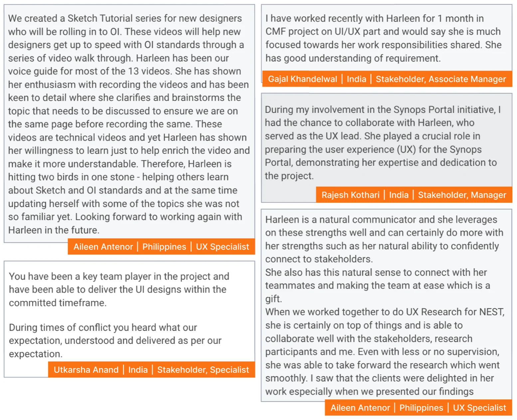This screenshot has width=517, height=420.
Task: Click the natural communicator testimonial text
Action: (385, 305)
